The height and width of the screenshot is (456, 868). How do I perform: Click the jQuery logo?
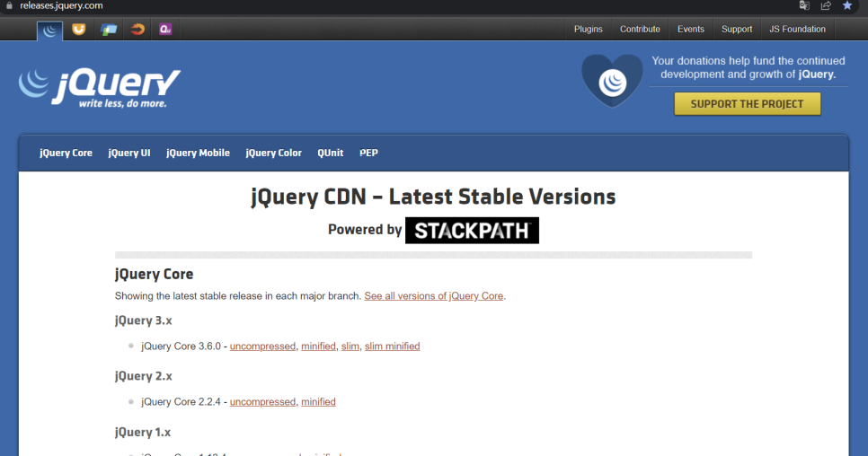pos(100,87)
